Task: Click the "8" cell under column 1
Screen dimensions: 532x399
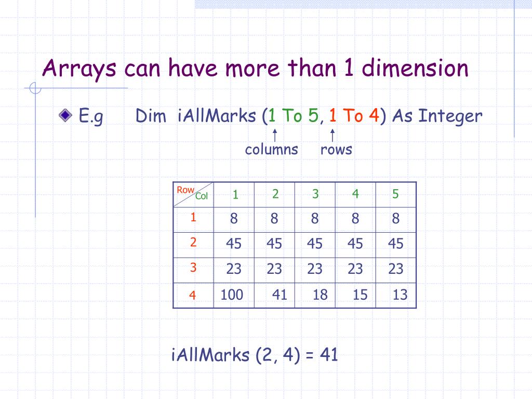Action: (234, 219)
